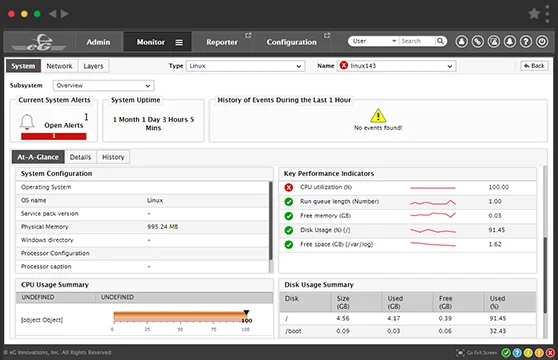Open the User search-scope dropdown
This screenshot has width=558, height=360.
[374, 41]
